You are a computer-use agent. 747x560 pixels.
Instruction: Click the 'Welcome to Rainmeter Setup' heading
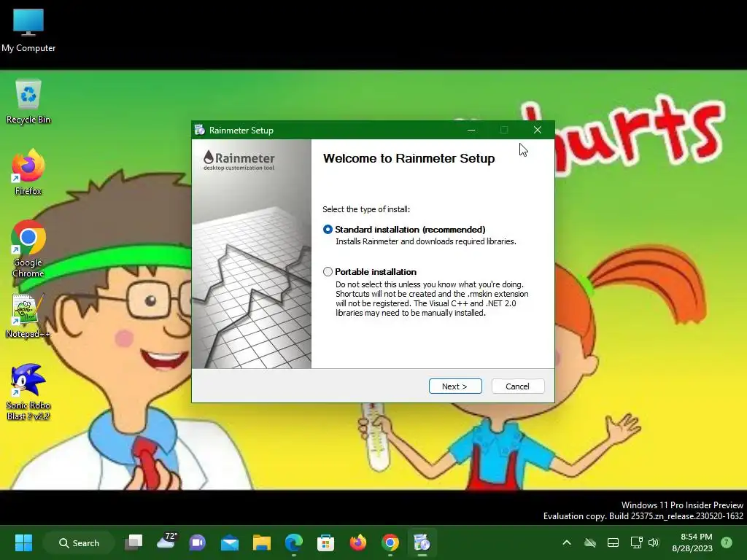[409, 158]
